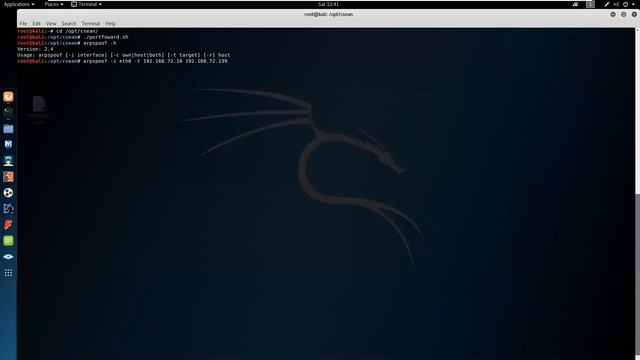This screenshot has height=360, width=640.
Task: Open the terminal icon in dock
Action: pyautogui.click(x=8, y=112)
